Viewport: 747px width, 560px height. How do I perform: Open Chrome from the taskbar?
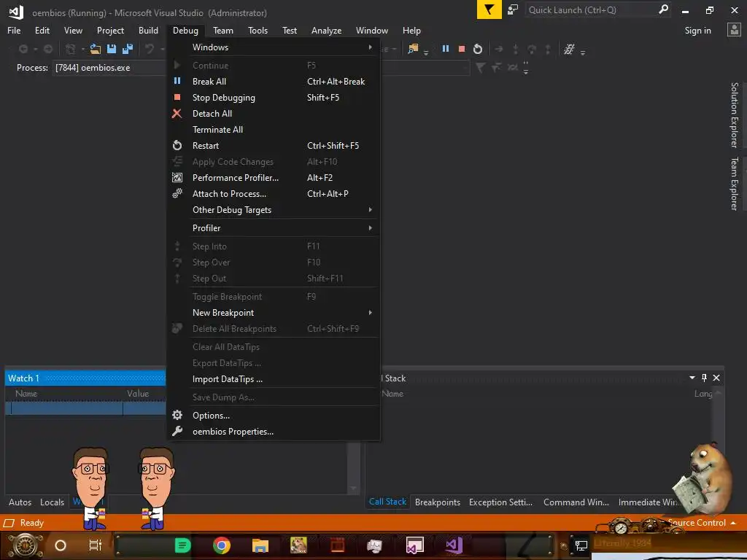222,545
